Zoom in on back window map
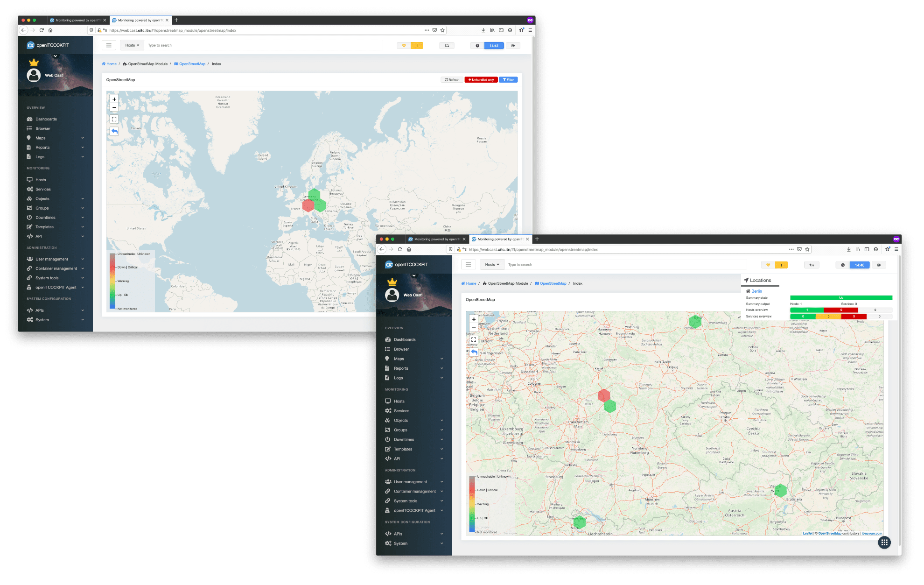924x585 pixels. point(114,99)
